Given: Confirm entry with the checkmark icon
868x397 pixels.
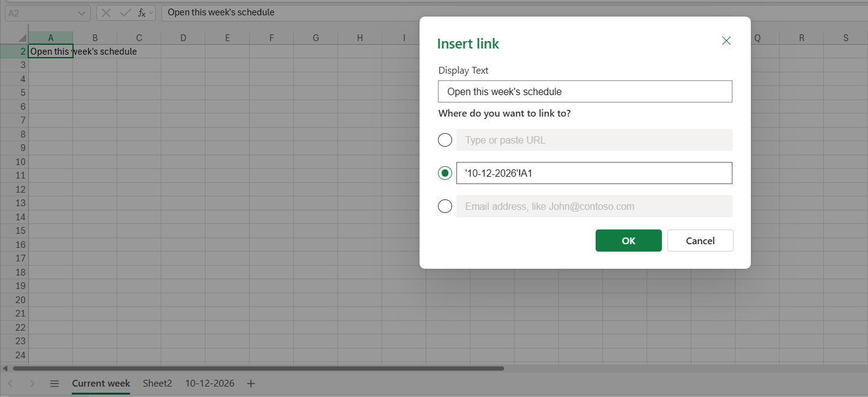Looking at the screenshot, I should [126, 13].
